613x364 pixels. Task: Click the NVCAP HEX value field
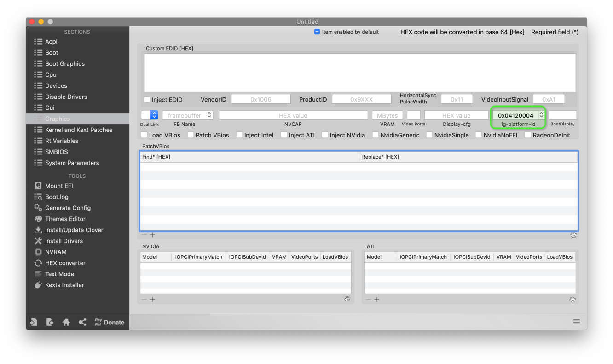(293, 115)
